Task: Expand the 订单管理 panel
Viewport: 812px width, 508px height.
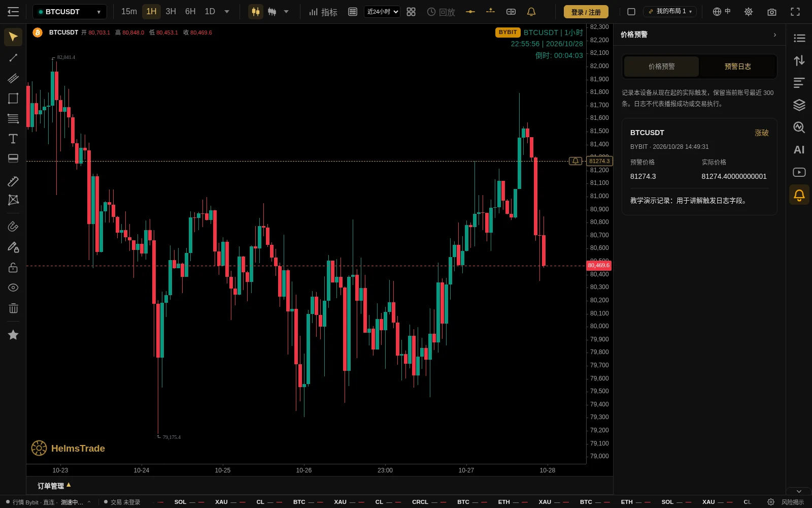Action: [x=54, y=486]
